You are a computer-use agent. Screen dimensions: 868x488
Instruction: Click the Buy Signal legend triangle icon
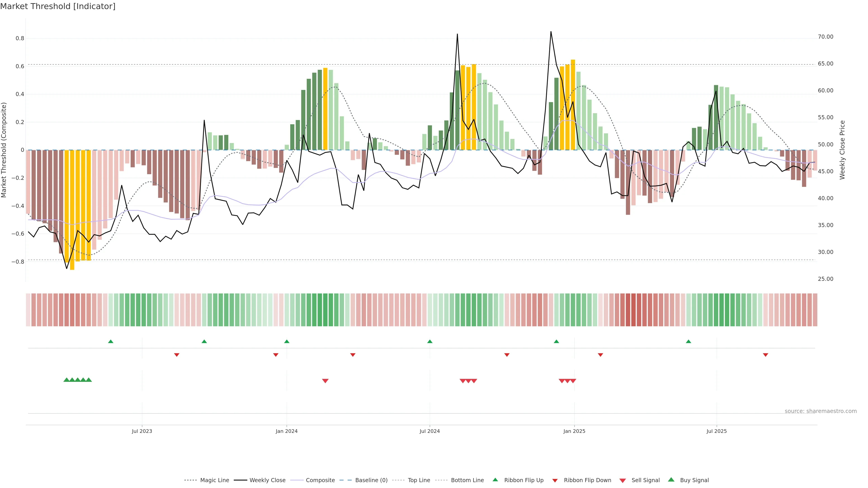click(x=671, y=480)
